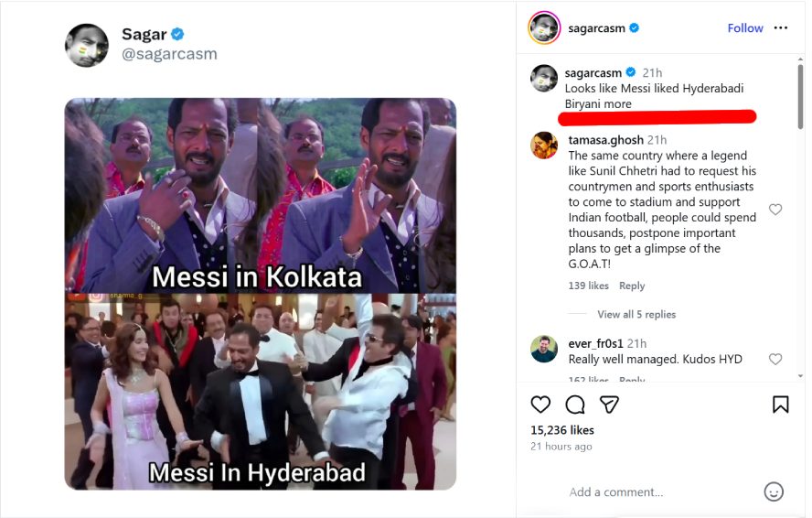Viewport: 812px width, 518px height.
Task: Save post with bookmark icon
Action: point(780,405)
